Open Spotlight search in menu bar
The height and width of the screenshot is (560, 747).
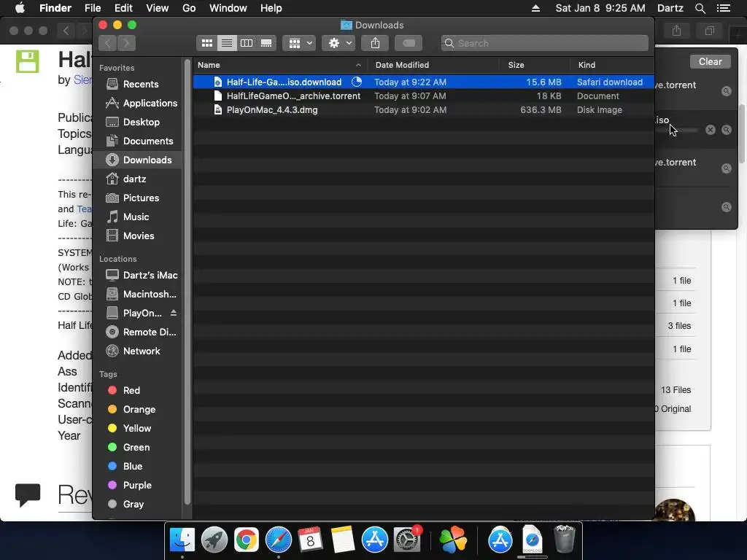pos(700,8)
